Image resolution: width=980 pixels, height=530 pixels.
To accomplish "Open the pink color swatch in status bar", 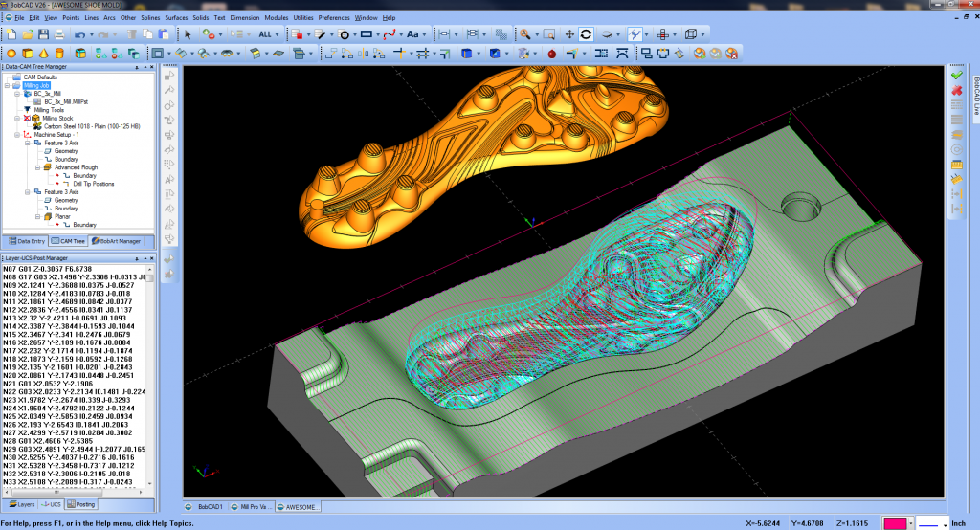I will point(895,523).
